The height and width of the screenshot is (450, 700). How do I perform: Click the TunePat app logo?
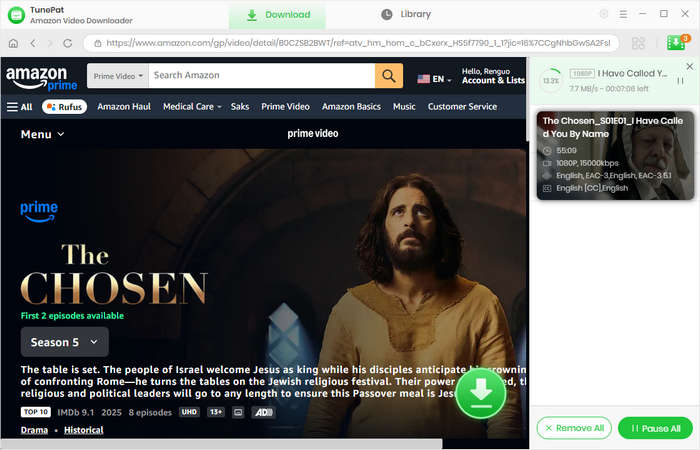(17, 15)
